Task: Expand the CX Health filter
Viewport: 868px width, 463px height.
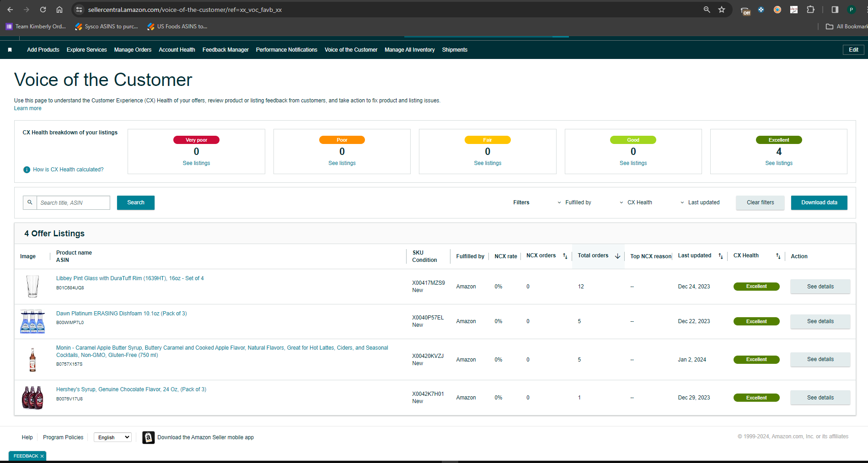Action: pos(636,202)
